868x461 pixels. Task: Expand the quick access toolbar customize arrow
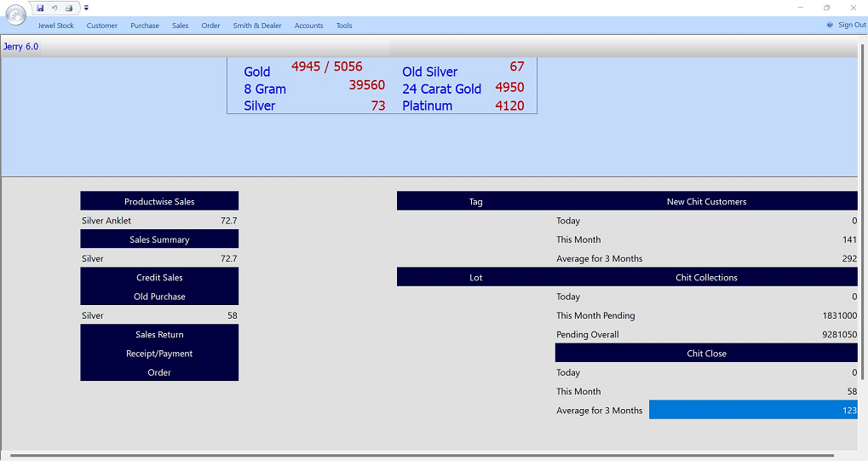[x=86, y=9]
